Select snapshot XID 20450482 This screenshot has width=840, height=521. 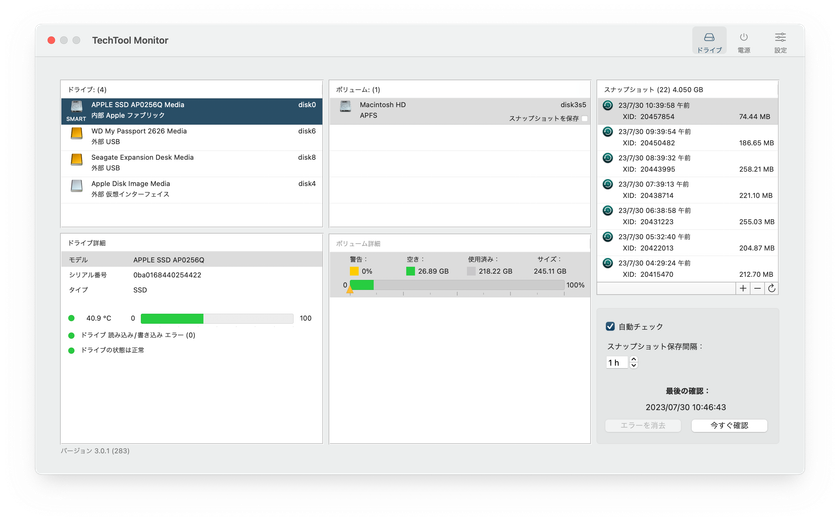click(687, 138)
